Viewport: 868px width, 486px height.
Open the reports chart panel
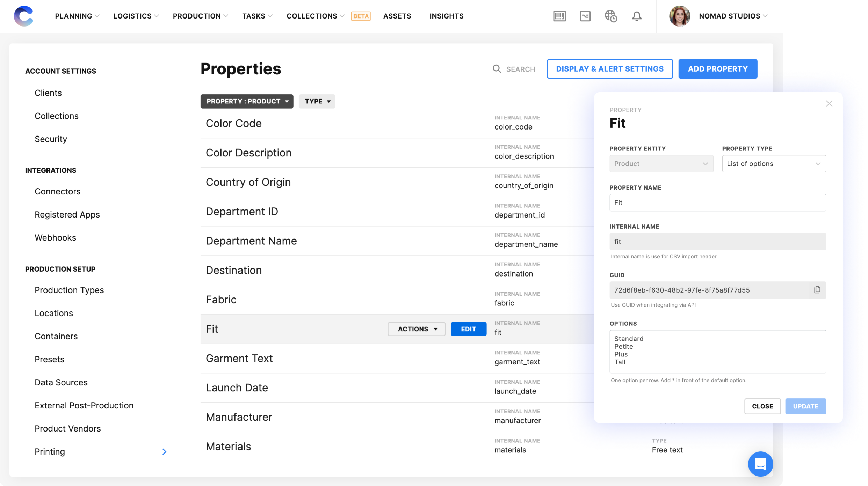pyautogui.click(x=585, y=16)
